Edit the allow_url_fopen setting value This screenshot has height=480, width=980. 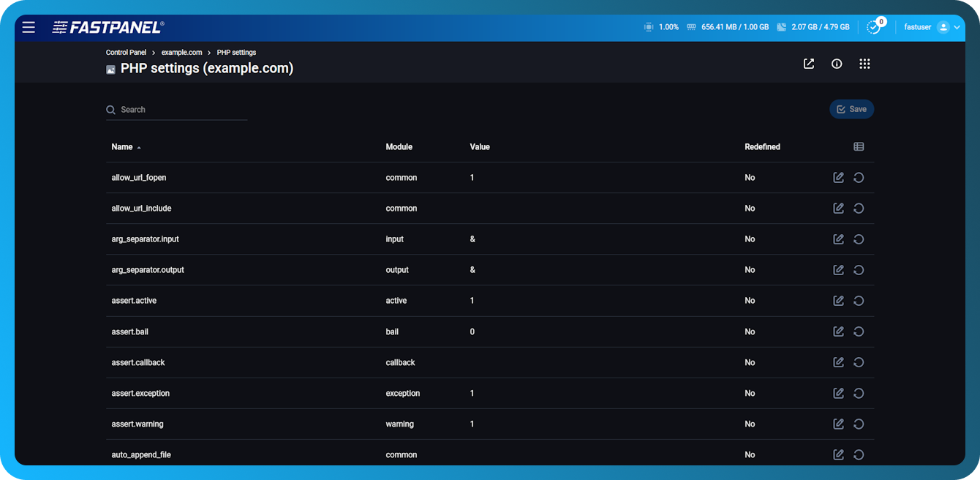point(838,177)
